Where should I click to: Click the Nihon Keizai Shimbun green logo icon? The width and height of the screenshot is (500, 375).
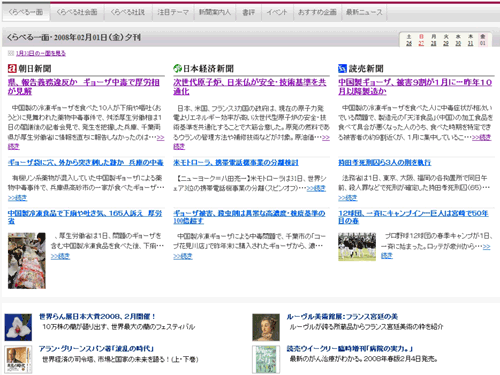[177, 69]
